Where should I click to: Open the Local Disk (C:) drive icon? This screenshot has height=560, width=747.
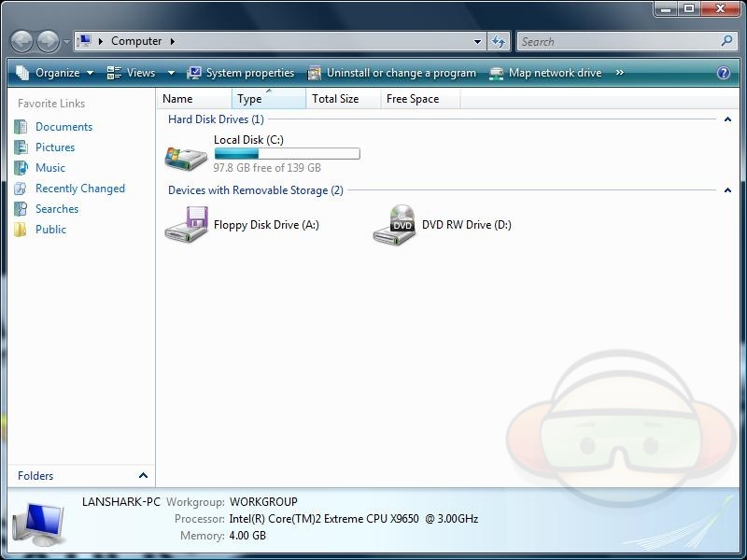coord(186,157)
